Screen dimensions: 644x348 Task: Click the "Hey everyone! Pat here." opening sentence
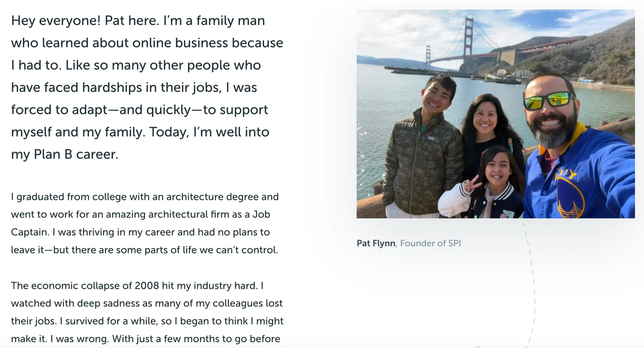(x=85, y=21)
